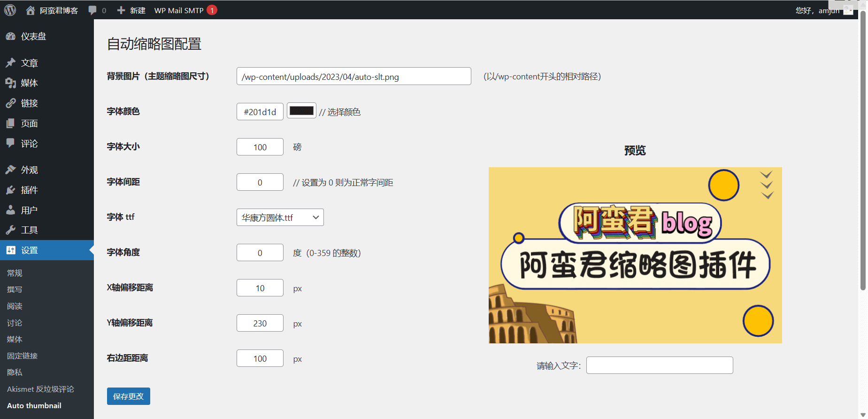
Task: Expand the 字体 ttf font dropdown
Action: tap(280, 217)
